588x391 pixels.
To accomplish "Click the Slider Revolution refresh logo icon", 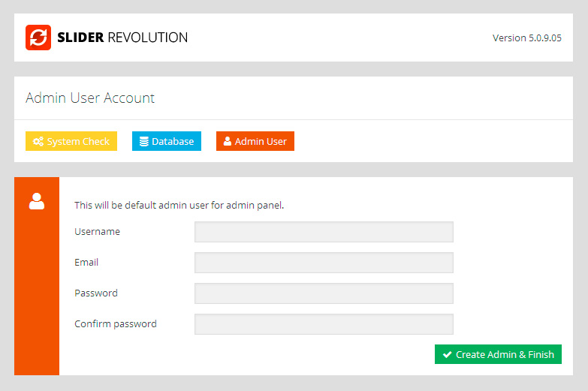I will coord(38,38).
